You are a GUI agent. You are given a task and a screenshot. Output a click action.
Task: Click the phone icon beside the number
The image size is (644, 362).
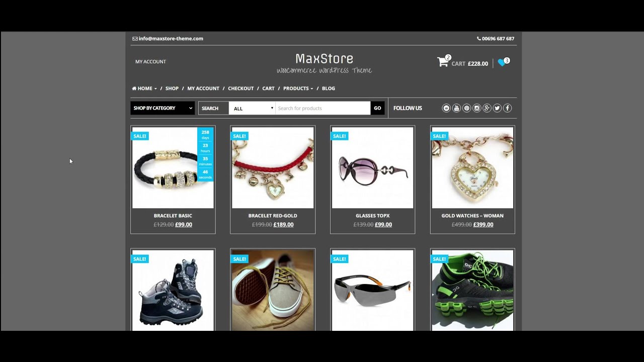coord(479,39)
